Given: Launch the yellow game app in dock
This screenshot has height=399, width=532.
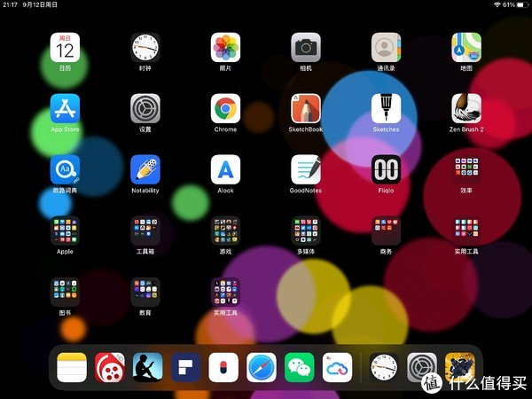Looking at the screenshot, I should pyautogui.click(x=459, y=367).
